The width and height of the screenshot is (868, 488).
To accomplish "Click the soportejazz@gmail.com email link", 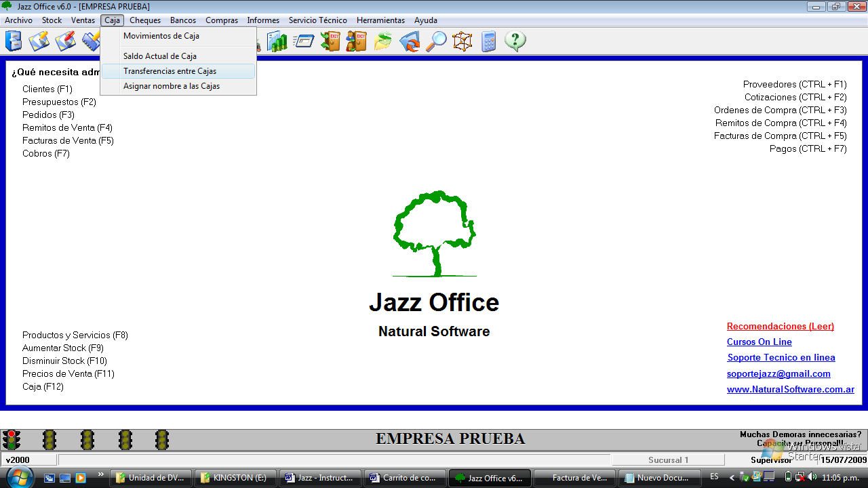I will point(778,373).
